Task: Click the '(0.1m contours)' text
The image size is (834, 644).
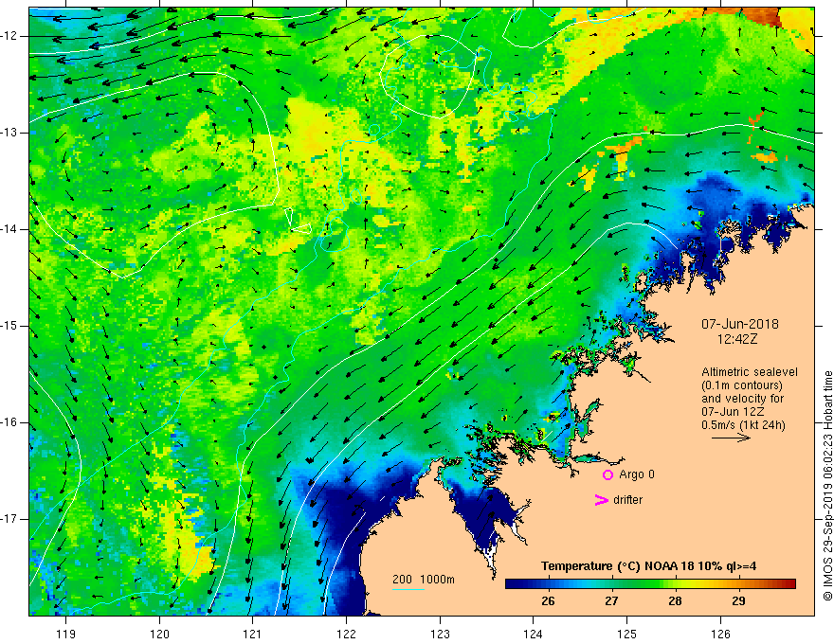Action: pyautogui.click(x=742, y=385)
